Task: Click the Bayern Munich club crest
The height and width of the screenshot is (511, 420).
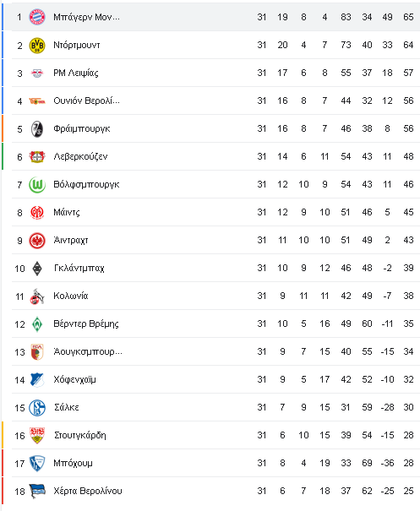Action: (37, 17)
